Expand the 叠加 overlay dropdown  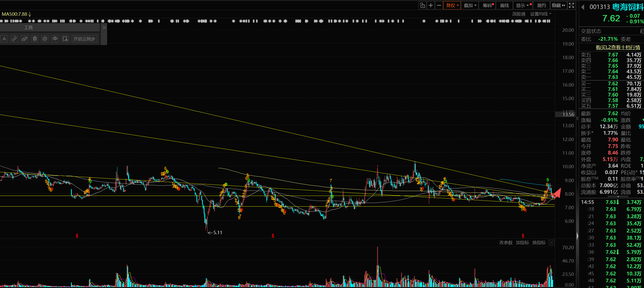470,6
